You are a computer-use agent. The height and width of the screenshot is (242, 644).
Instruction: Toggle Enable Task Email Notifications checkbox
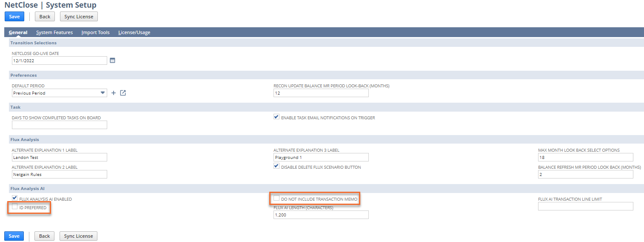coord(276,117)
